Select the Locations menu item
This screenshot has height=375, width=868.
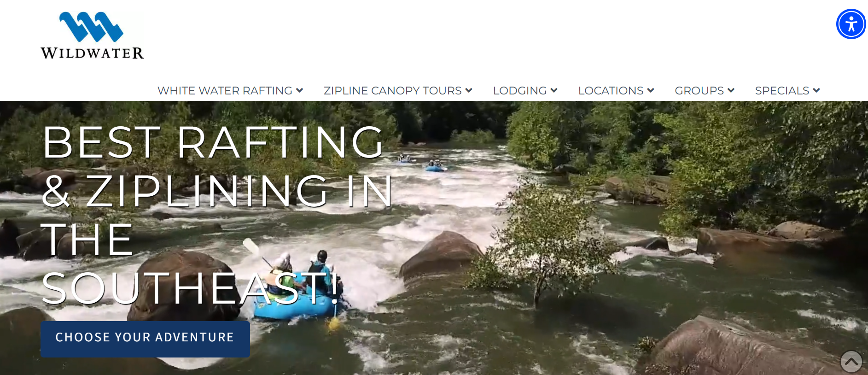611,91
